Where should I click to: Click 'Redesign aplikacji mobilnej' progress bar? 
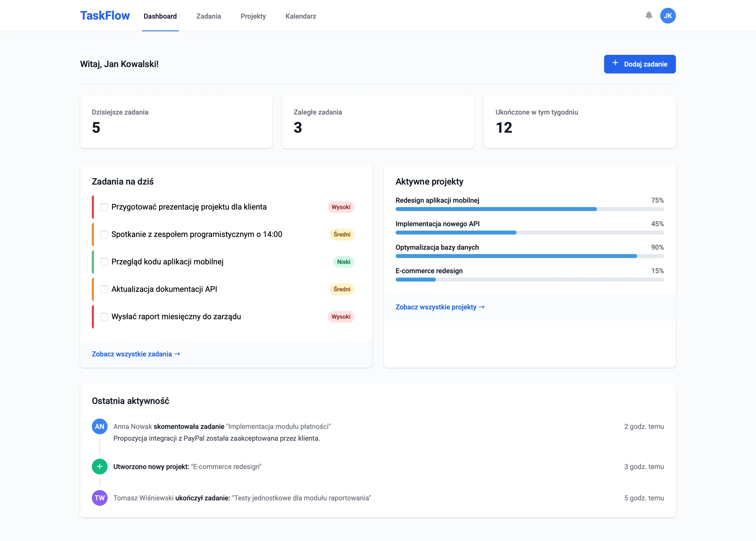point(530,209)
